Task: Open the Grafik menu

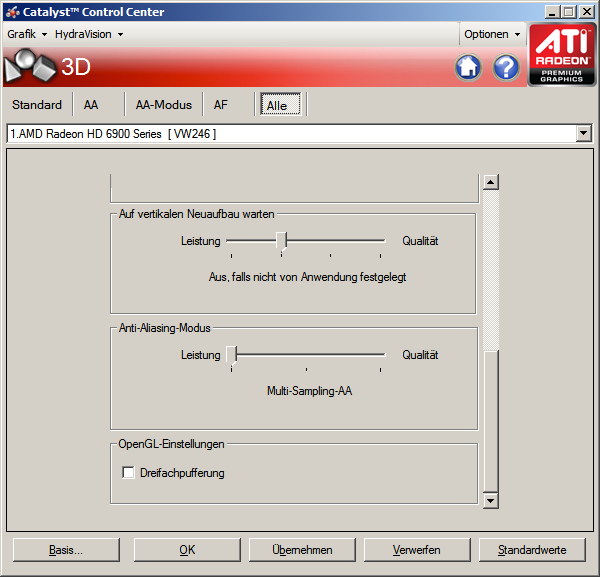Action: point(27,34)
